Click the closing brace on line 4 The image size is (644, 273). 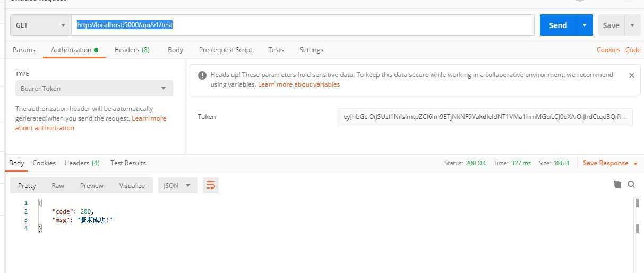(x=40, y=228)
